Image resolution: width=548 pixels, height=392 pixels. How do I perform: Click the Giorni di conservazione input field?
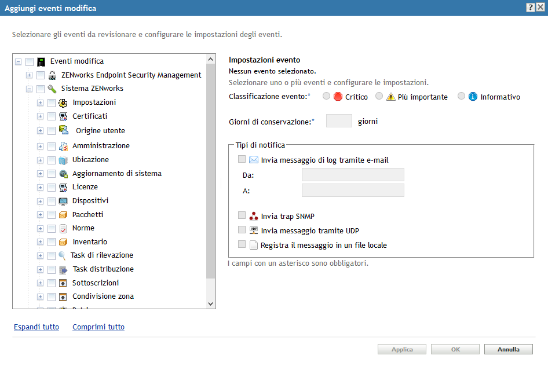(339, 121)
